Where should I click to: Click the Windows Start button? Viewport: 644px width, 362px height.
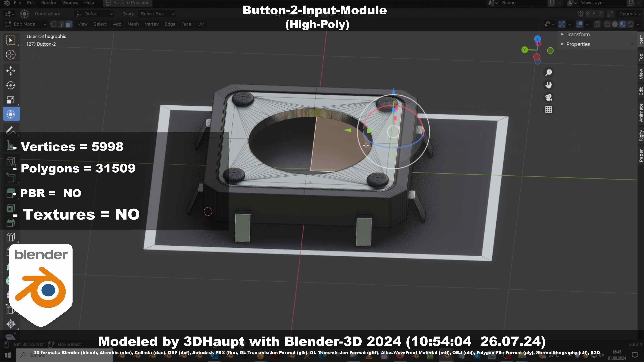pos(8,355)
